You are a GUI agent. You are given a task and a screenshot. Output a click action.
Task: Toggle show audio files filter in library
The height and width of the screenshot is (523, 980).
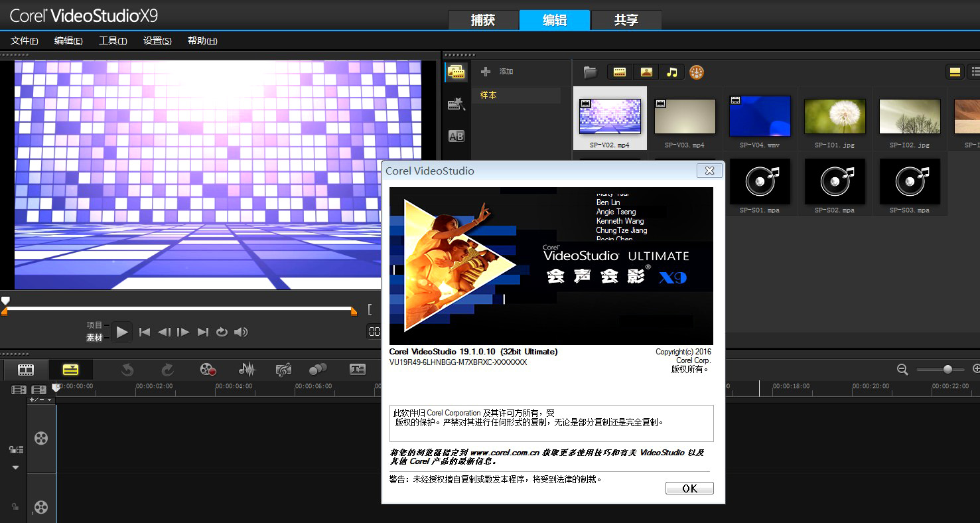coord(671,72)
